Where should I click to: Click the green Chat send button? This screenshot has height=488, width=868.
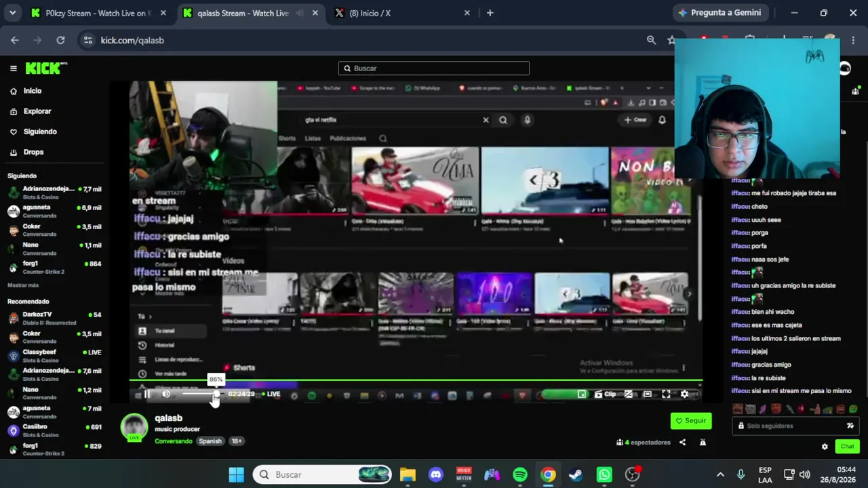point(847,446)
